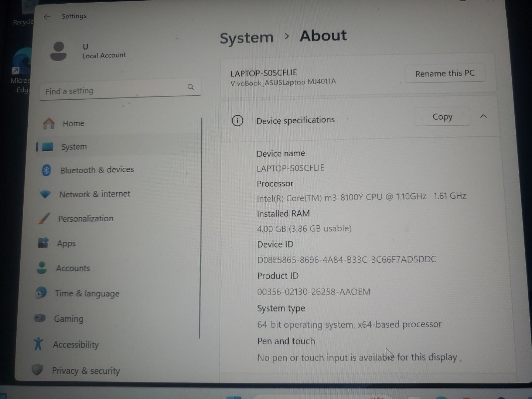Select Personalization paintbrush icon
The image size is (532, 399).
(x=44, y=218)
